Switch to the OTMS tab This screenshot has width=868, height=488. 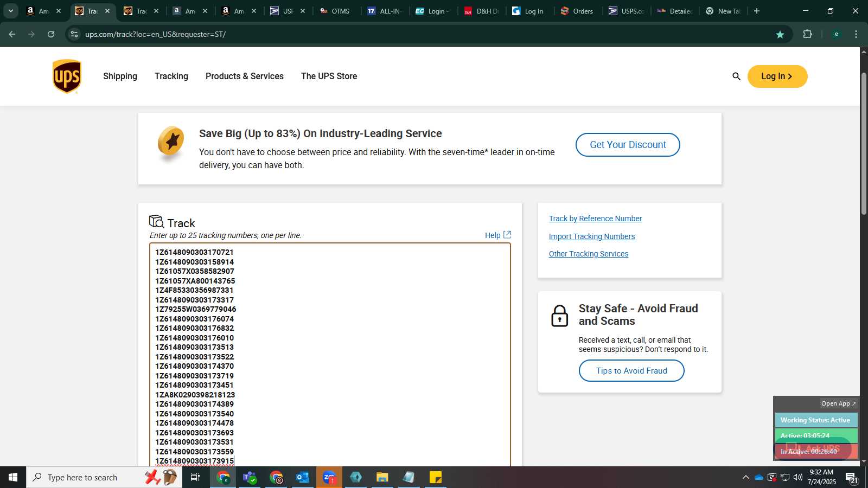pos(336,11)
